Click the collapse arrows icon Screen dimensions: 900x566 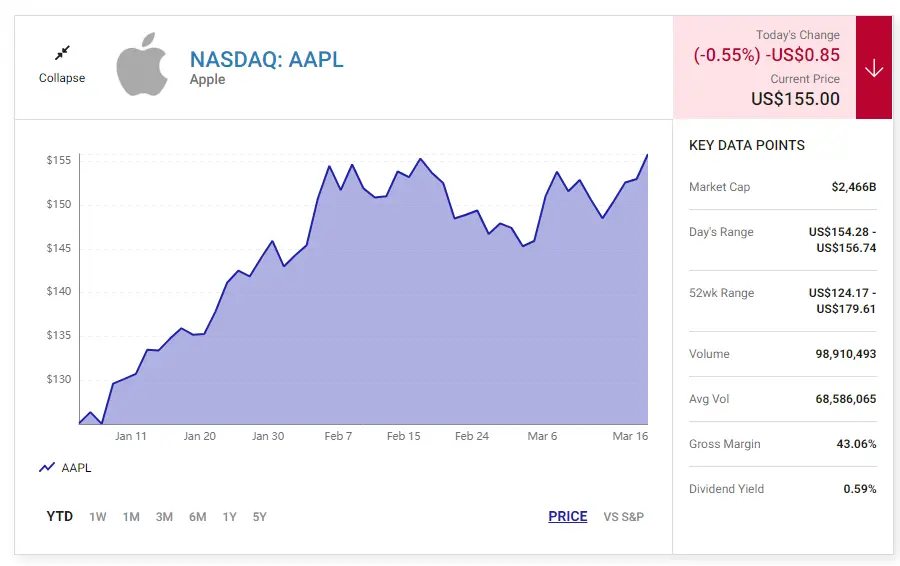coord(62,52)
